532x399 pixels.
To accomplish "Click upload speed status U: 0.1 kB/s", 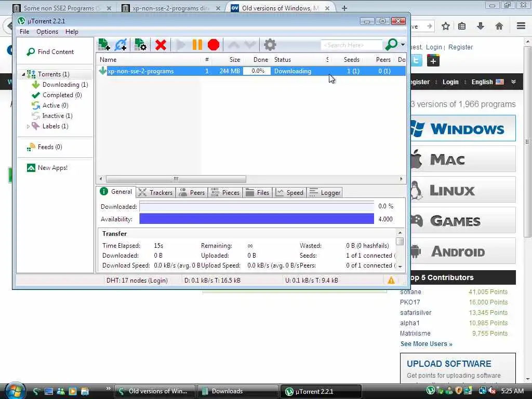I will click(x=312, y=281).
